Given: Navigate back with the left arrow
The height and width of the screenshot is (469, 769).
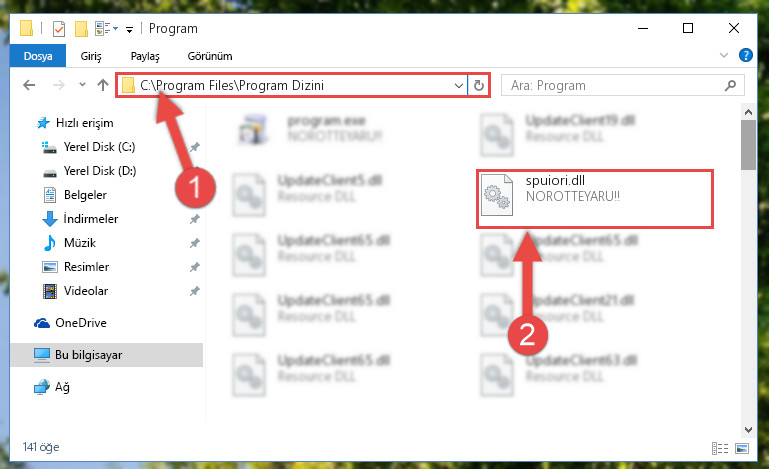Looking at the screenshot, I should [x=29, y=85].
